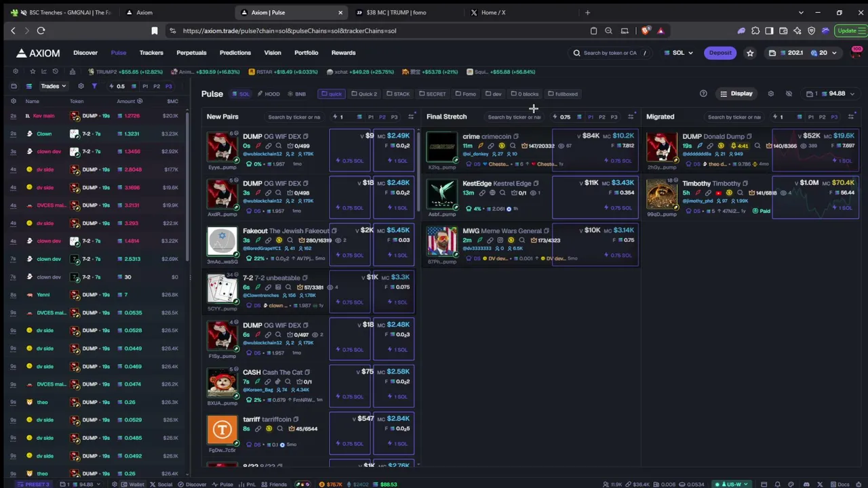Toggle the HOOD chain filter
Image resolution: width=868 pixels, height=488 pixels.
click(269, 94)
